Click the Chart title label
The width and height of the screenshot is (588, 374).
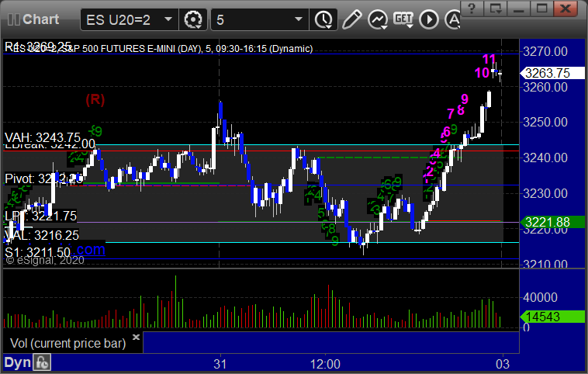pos(40,19)
